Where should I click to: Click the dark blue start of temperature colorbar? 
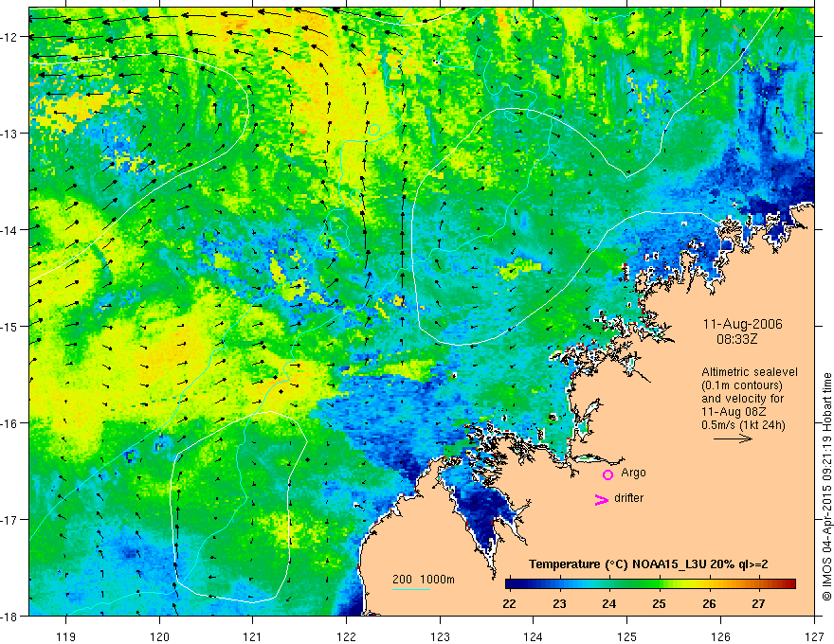[x=513, y=583]
